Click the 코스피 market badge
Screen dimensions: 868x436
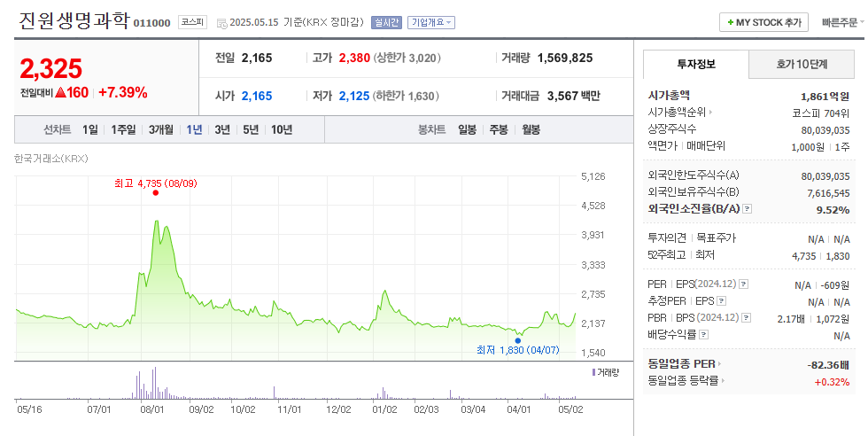pyautogui.click(x=191, y=22)
